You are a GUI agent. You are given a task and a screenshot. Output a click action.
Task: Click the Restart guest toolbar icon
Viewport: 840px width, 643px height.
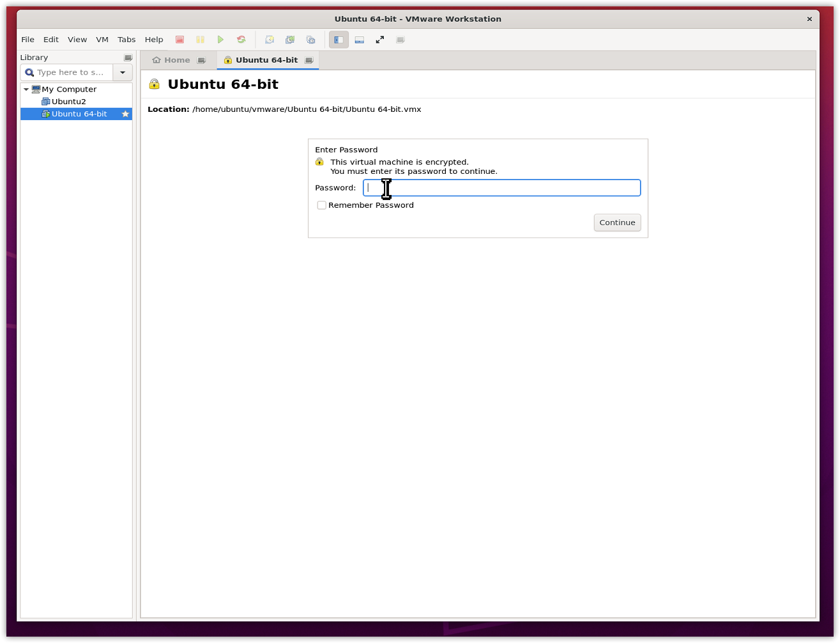point(241,40)
